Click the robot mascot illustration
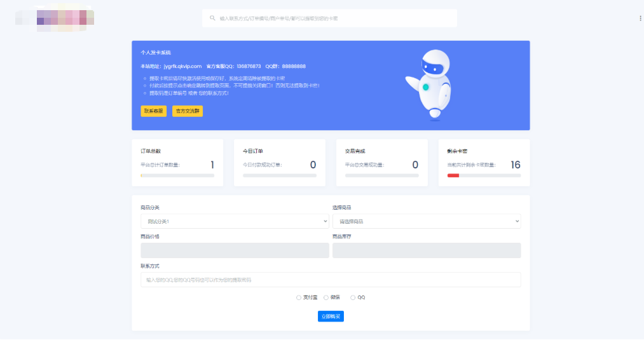 (x=434, y=85)
